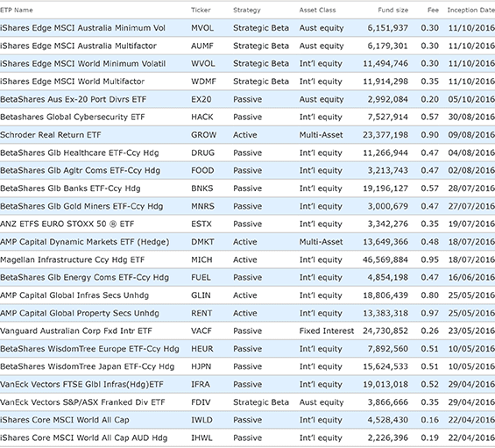Sort by Strategy column header
495x448 pixels.
coord(247,11)
